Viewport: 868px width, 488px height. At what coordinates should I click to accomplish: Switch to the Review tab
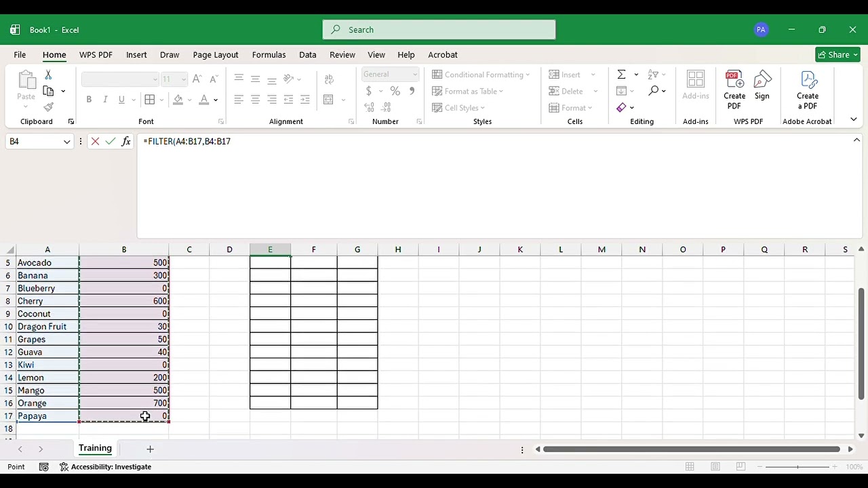tap(342, 55)
